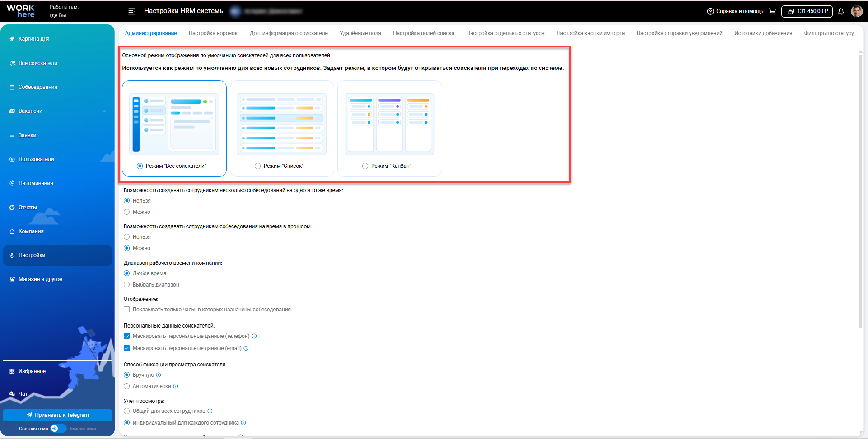Open Настройка отдельных статусов tab
Viewport: 868px width, 439px height.
505,33
